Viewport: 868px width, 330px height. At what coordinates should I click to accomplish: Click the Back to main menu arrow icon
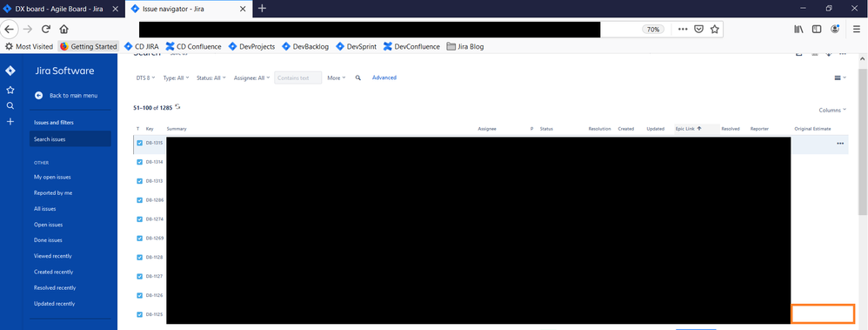click(x=39, y=96)
